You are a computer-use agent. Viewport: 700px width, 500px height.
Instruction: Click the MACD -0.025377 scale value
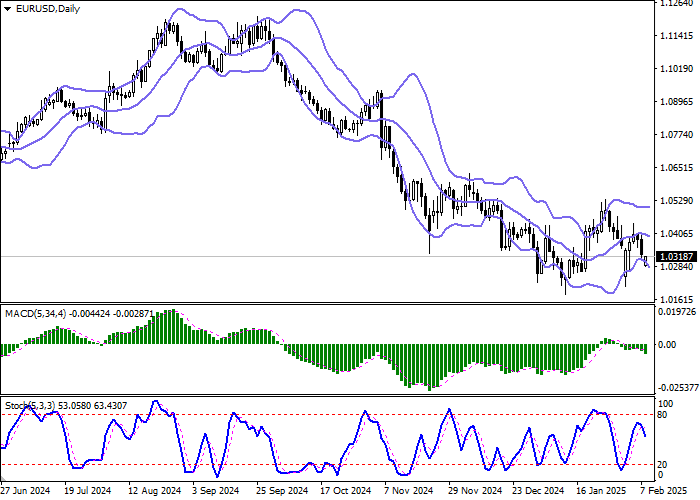tap(676, 387)
